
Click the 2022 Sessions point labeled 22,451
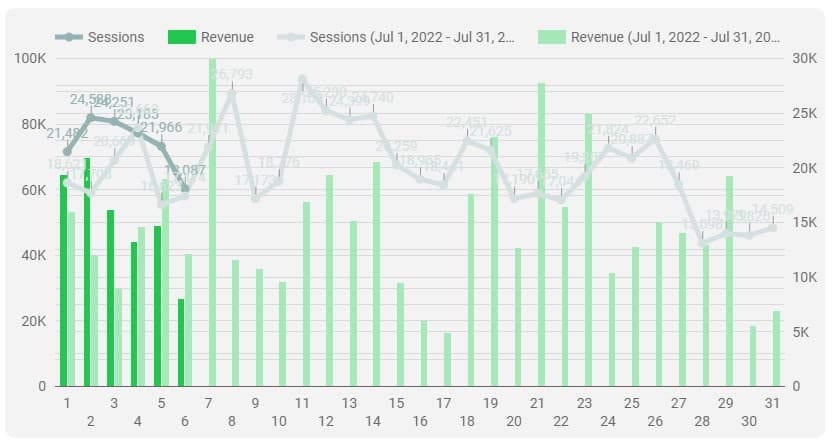[467, 141]
